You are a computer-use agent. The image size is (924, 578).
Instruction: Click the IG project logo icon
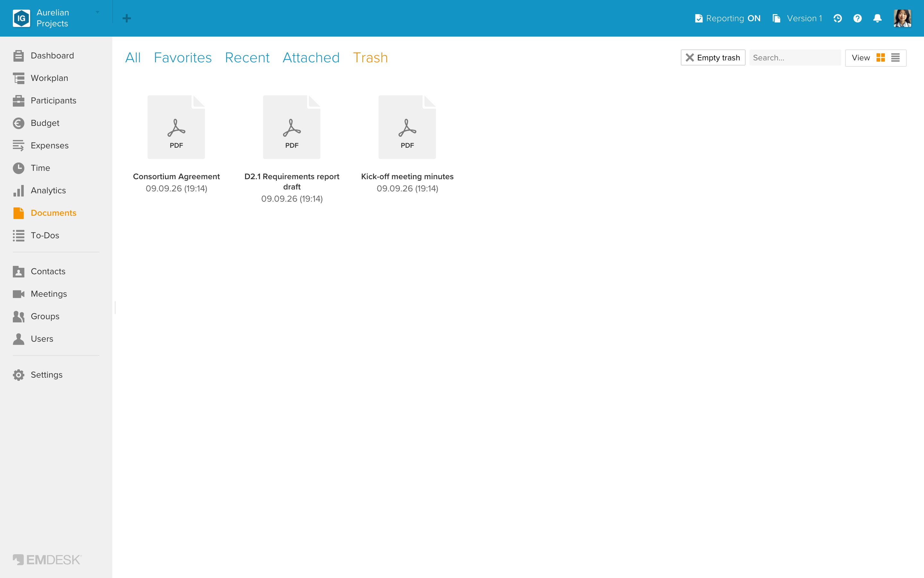pos(21,18)
